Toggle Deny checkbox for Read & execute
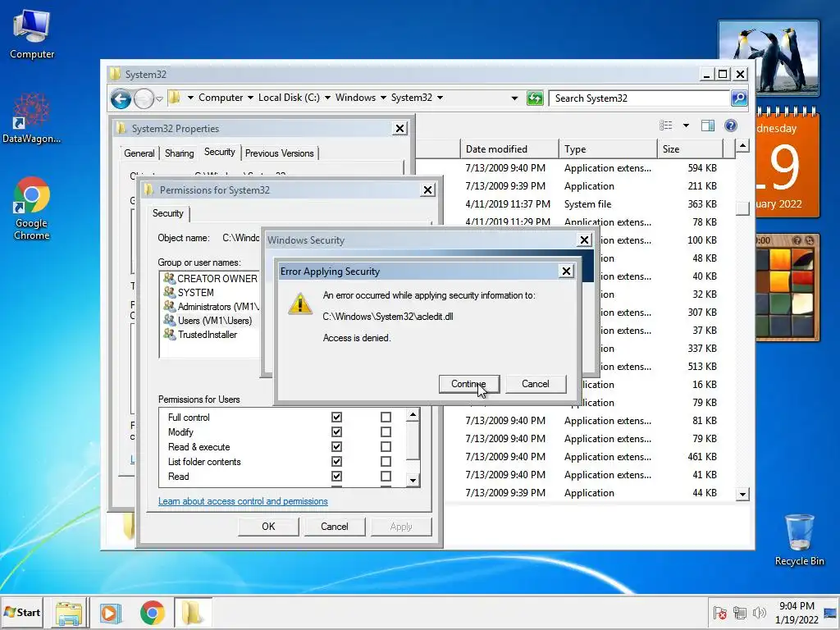The width and height of the screenshot is (840, 630). pyautogui.click(x=386, y=447)
